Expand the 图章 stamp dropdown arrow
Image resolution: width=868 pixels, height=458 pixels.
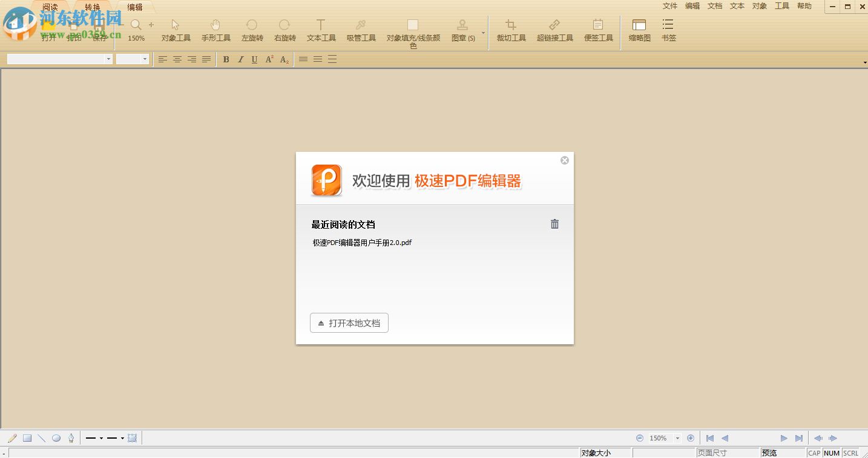(483, 33)
